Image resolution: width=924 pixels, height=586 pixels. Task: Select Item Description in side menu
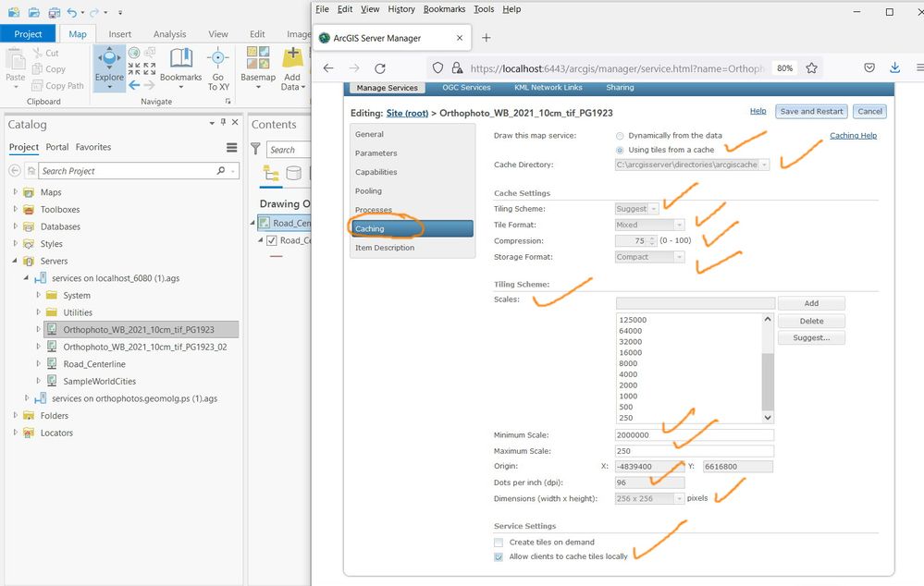click(385, 248)
